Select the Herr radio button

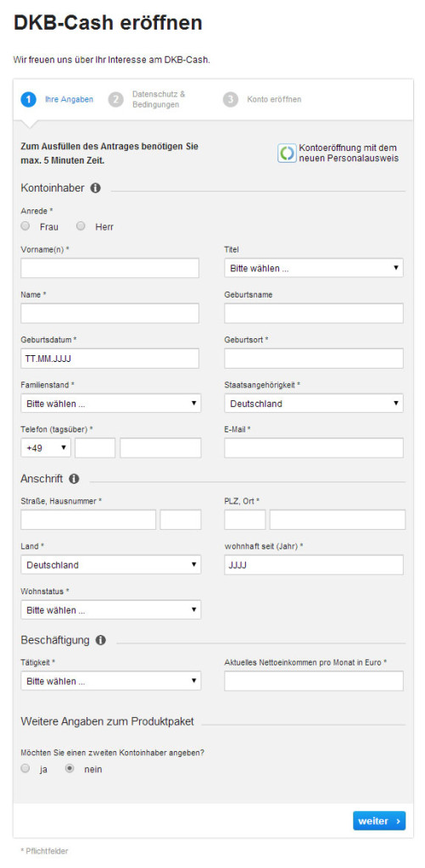pos(81,225)
